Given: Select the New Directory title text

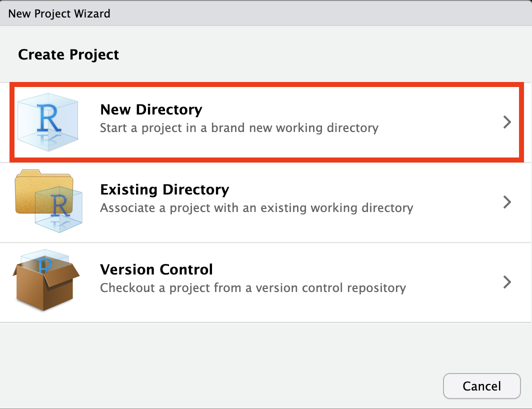Looking at the screenshot, I should (x=151, y=110).
